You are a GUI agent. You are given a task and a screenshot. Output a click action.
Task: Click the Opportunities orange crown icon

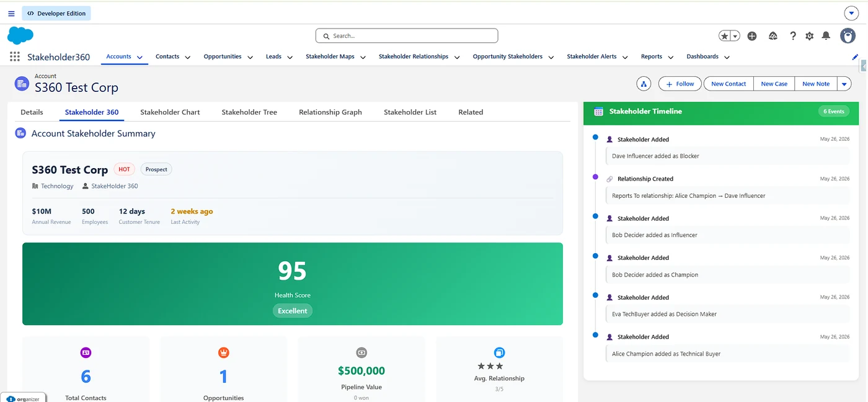point(223,352)
